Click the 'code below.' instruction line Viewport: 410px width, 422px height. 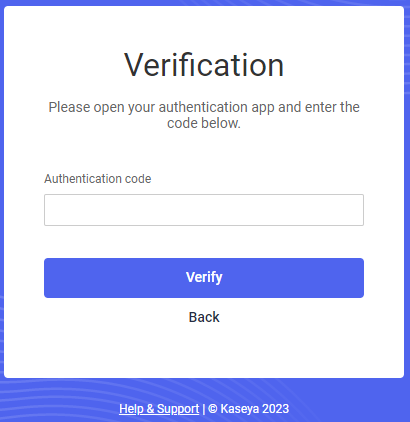(x=204, y=123)
